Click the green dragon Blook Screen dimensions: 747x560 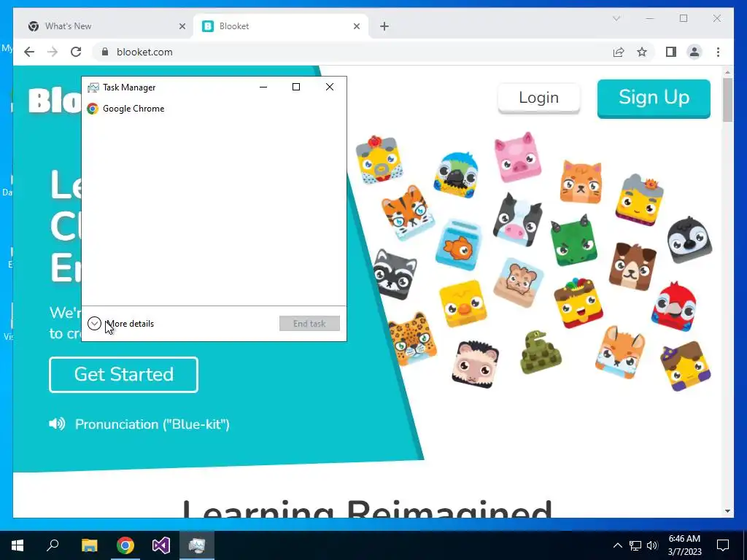573,240
